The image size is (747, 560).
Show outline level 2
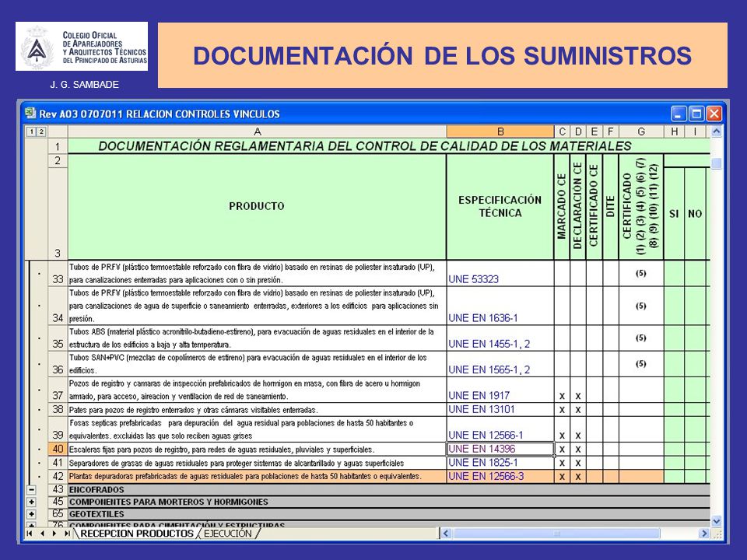[41, 131]
